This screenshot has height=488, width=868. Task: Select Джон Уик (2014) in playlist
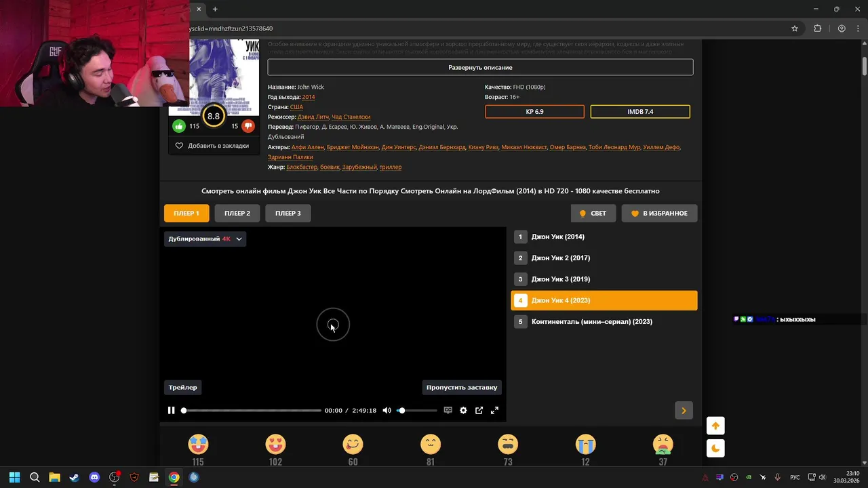[x=604, y=237]
